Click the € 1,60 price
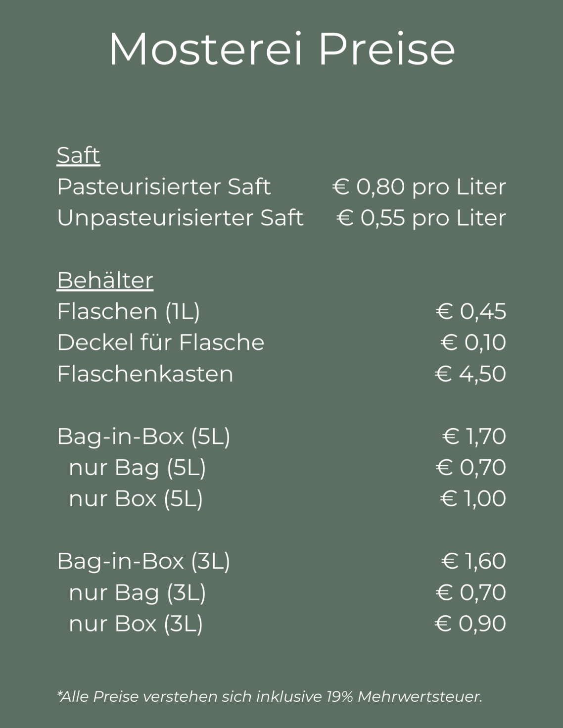Viewport: 563px width, 728px height. [x=473, y=561]
